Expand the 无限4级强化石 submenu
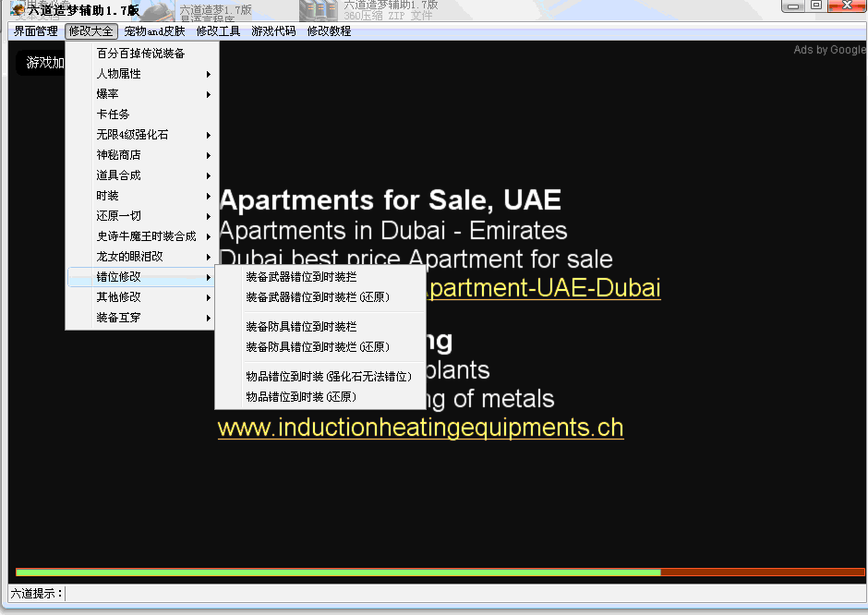Image resolution: width=868 pixels, height=615 pixels. 142,135
